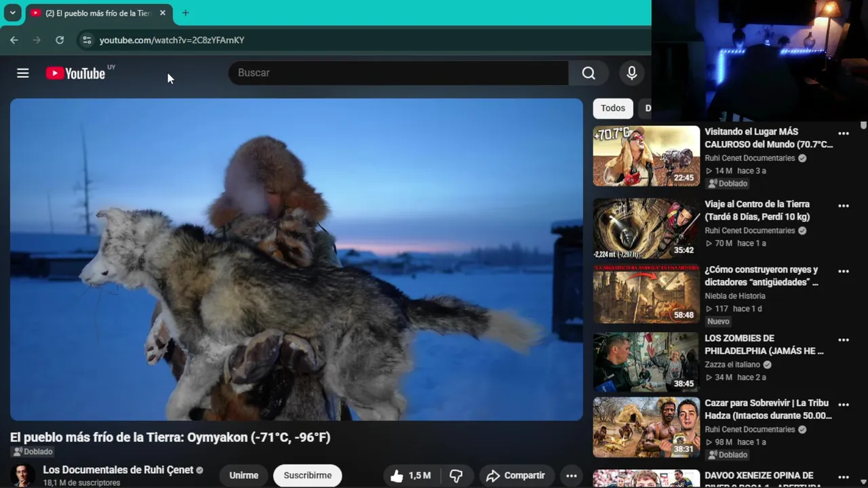Open options for 'ZOMBIES DE PHILADELPHIA' video
This screenshot has width=868, height=488.
(844, 340)
